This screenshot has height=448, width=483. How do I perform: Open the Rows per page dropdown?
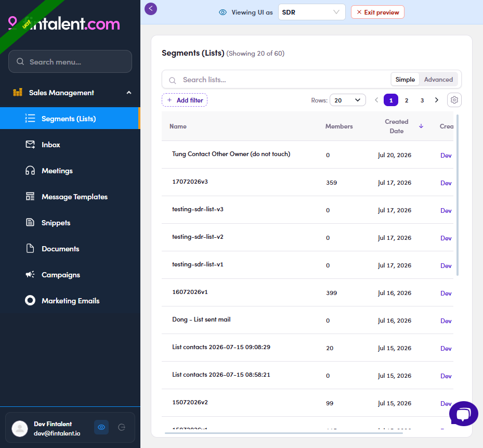coord(347,100)
